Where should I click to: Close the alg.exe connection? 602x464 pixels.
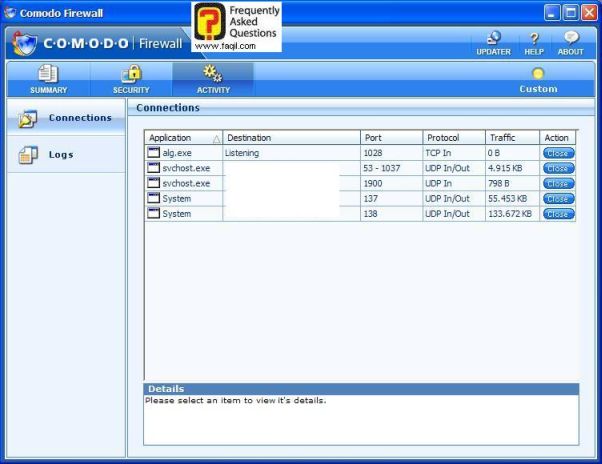(559, 153)
